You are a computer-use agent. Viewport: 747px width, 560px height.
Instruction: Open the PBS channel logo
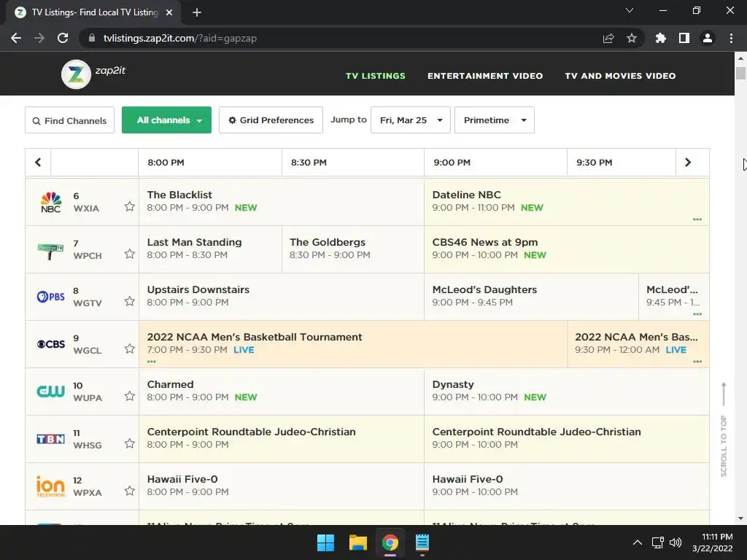pos(50,297)
